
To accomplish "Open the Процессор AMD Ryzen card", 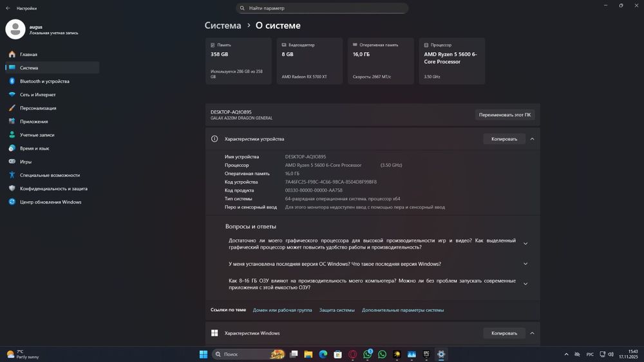I will (x=452, y=61).
